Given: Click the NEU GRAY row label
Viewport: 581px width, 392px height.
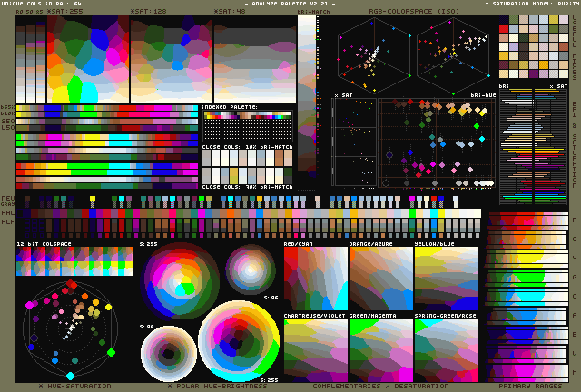Looking at the screenshot, I should tap(8, 201).
